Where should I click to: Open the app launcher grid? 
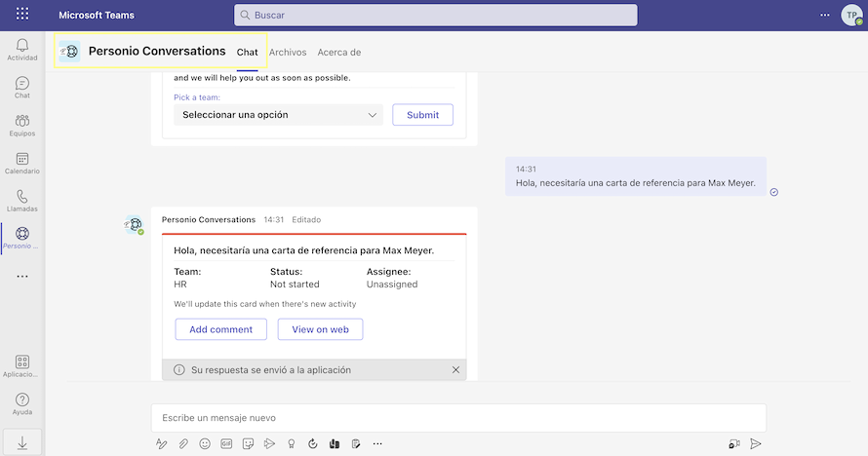pyautogui.click(x=22, y=14)
